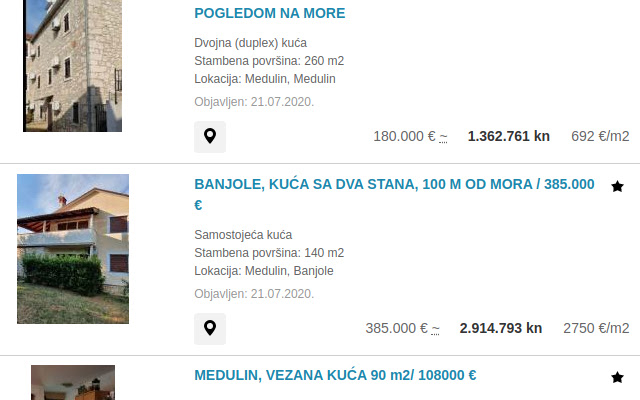Click the 1.362.761 kn price
The width and height of the screenshot is (640, 400).
click(x=509, y=136)
